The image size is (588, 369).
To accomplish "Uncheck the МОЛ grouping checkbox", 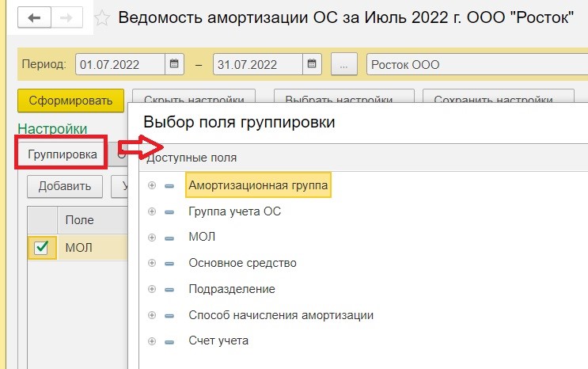I will coord(41,247).
